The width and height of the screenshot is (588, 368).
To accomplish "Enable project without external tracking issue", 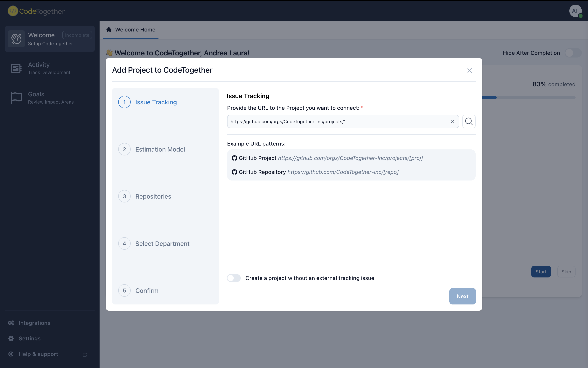I will coord(234,278).
